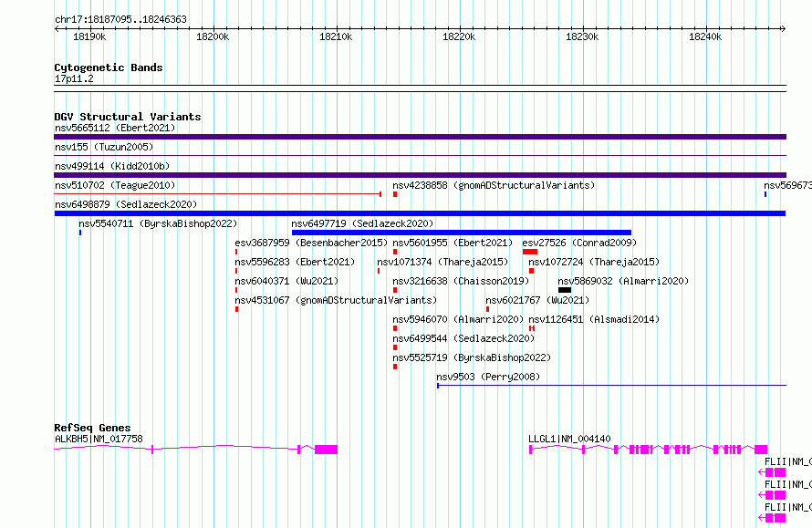The image size is (812, 528).
Task: Click the black nsv5869032 variant block
Action: [565, 290]
